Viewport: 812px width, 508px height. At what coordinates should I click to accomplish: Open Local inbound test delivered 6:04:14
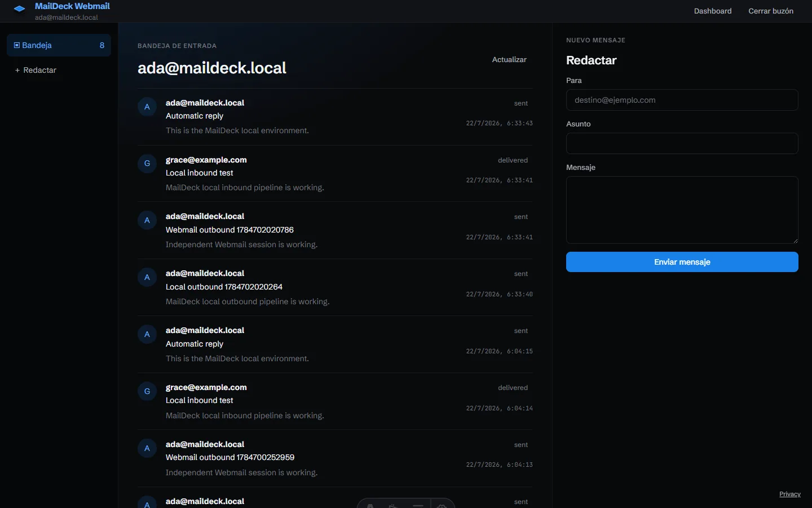(335, 401)
